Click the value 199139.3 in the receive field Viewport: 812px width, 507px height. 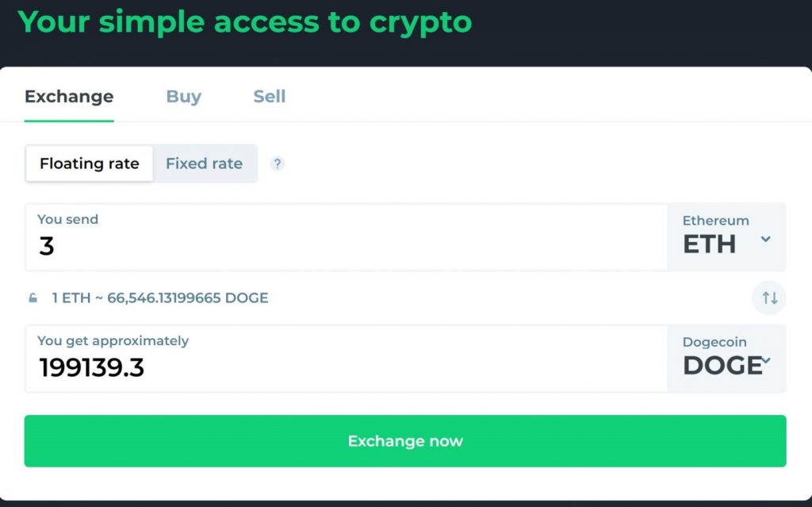pyautogui.click(x=92, y=367)
